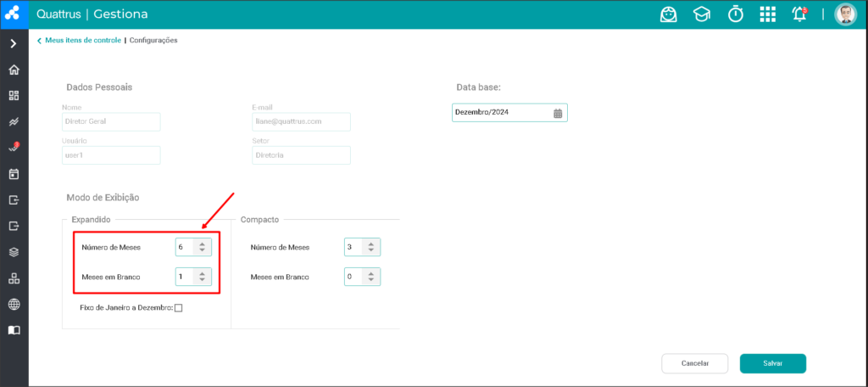The image size is (868, 387).
Task: Open the notifications bell icon
Action: 799,14
